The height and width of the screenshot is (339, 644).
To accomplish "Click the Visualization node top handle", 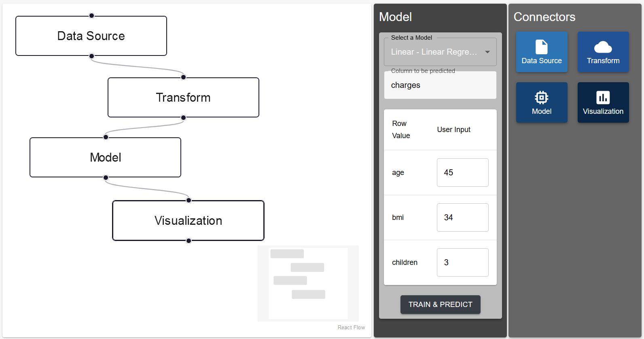I will click(x=189, y=200).
